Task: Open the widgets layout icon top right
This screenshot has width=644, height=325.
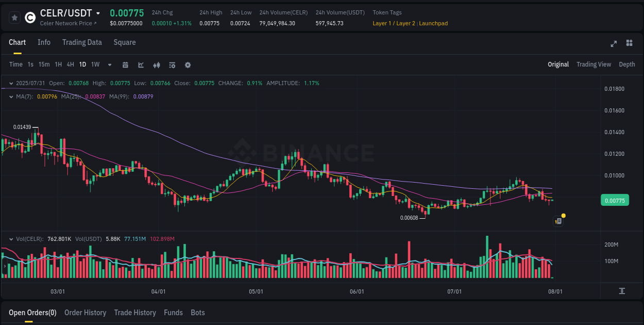Action: (629, 44)
